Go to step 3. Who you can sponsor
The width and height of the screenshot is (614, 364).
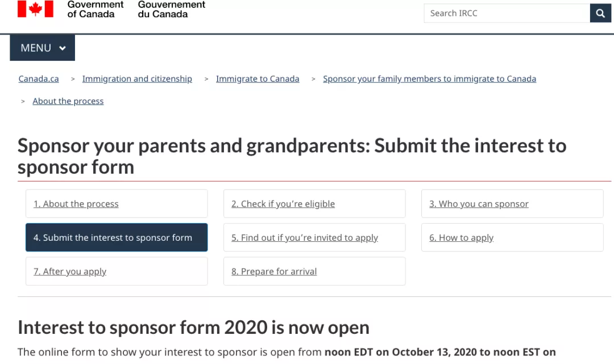click(x=479, y=204)
